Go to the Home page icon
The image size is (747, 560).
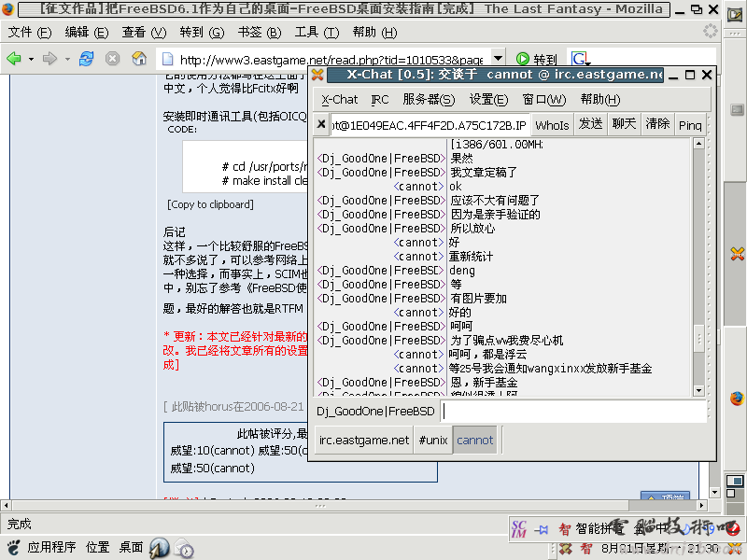tap(139, 59)
